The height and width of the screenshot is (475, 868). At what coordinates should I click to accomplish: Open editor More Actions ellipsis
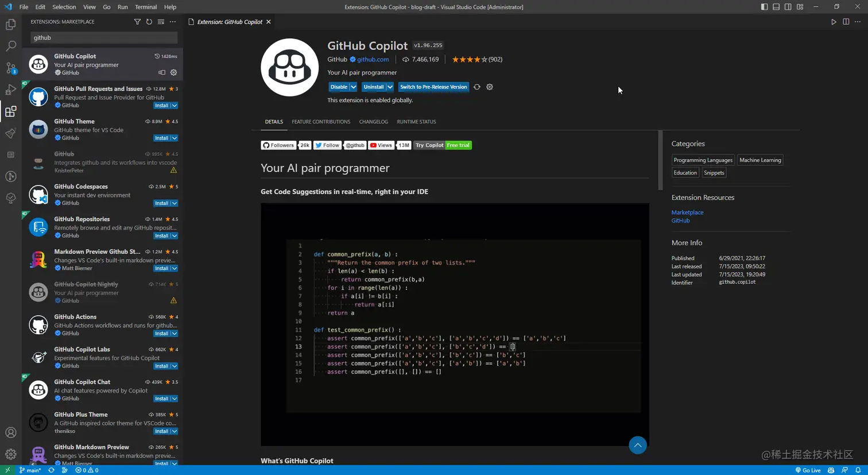pyautogui.click(x=858, y=22)
